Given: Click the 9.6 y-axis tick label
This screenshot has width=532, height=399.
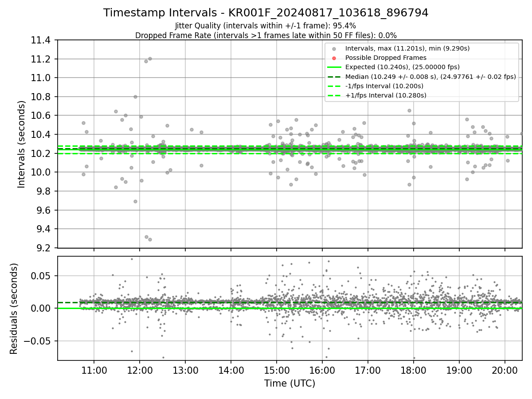Looking at the screenshot, I should pos(44,210).
